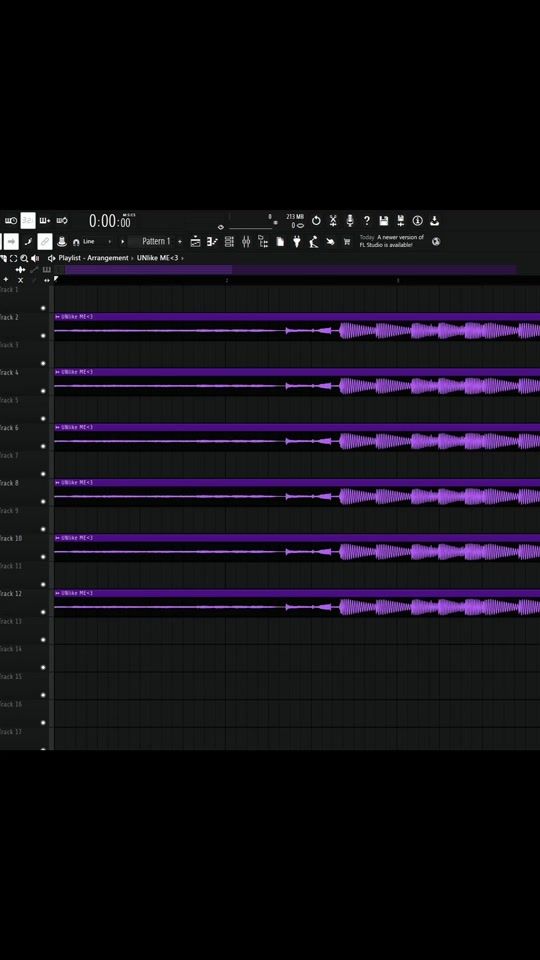The height and width of the screenshot is (960, 540).
Task: Open the shop cart icon
Action: click(x=347, y=241)
